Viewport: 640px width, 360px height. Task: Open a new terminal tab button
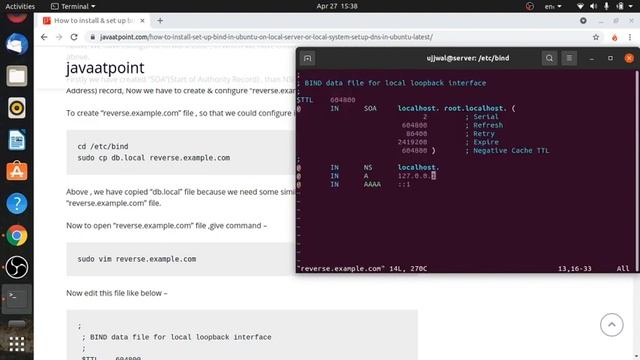pos(307,58)
